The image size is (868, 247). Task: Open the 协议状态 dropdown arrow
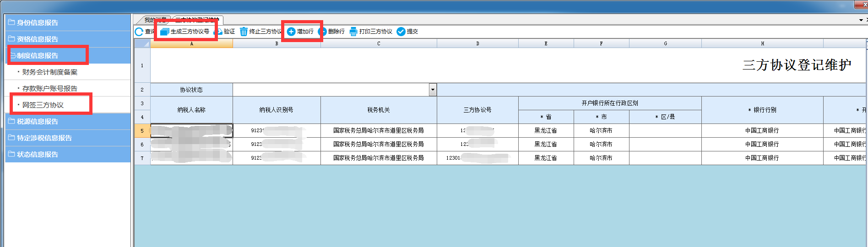(x=433, y=90)
